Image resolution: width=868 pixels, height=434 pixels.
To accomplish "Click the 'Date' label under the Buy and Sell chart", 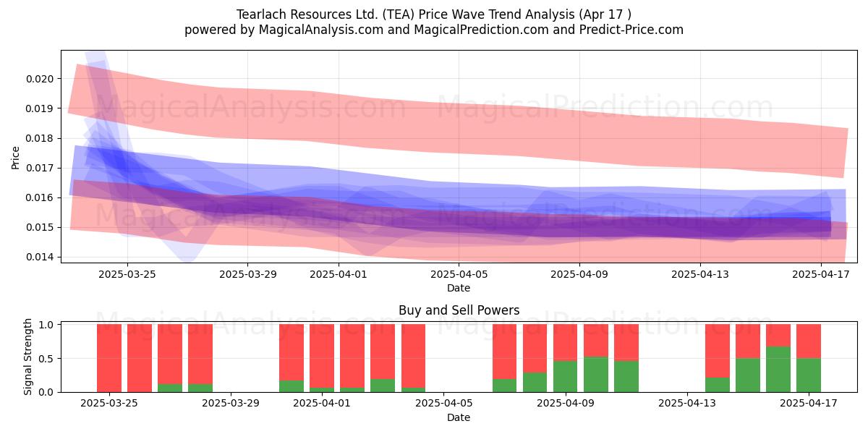I will click(459, 417).
